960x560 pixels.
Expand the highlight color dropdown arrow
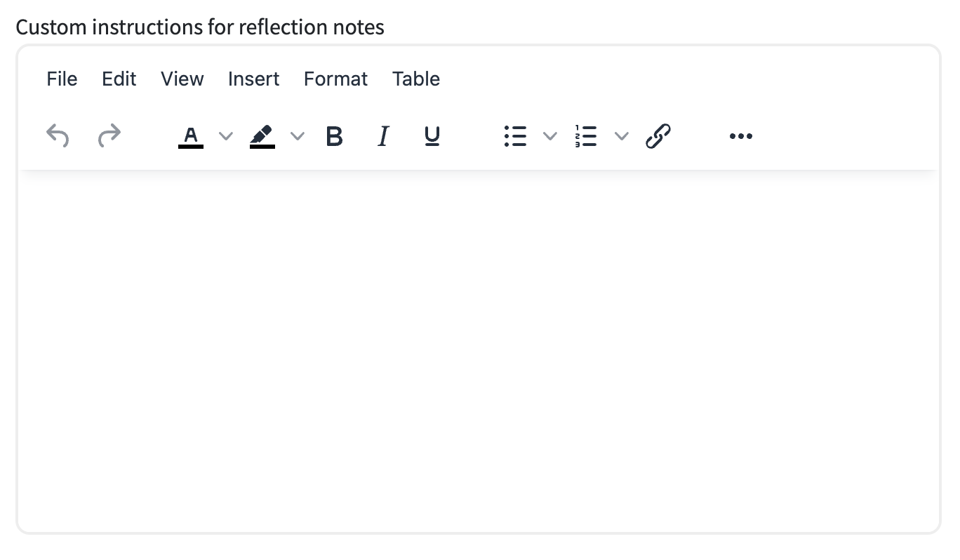pos(298,135)
